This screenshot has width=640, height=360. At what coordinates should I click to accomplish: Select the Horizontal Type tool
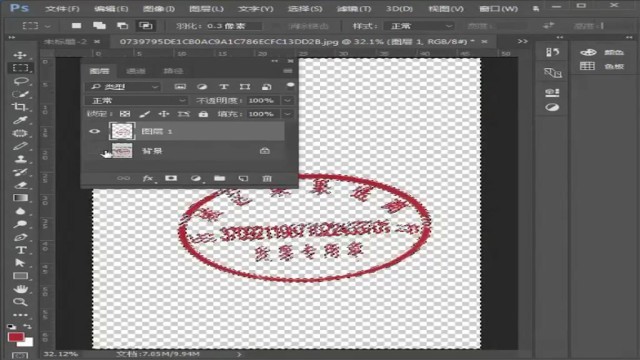[20, 250]
